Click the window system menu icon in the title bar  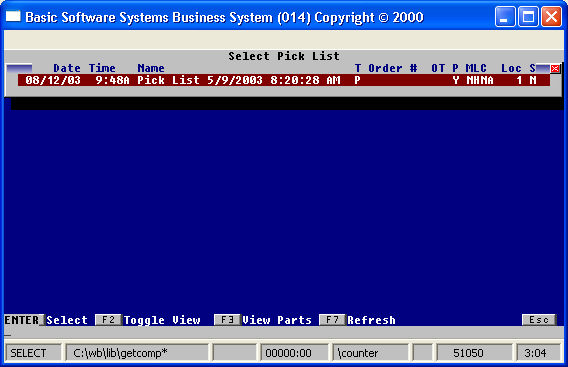13,17
